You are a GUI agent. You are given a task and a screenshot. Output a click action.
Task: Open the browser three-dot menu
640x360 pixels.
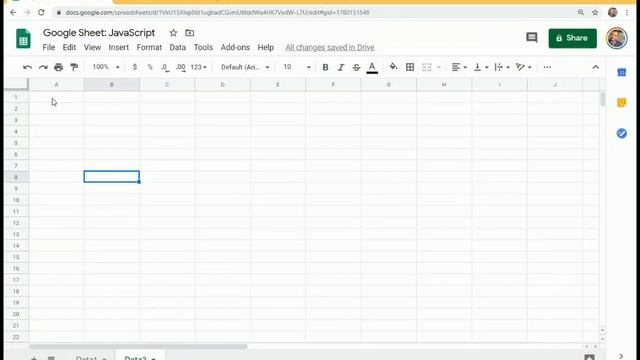tap(627, 13)
